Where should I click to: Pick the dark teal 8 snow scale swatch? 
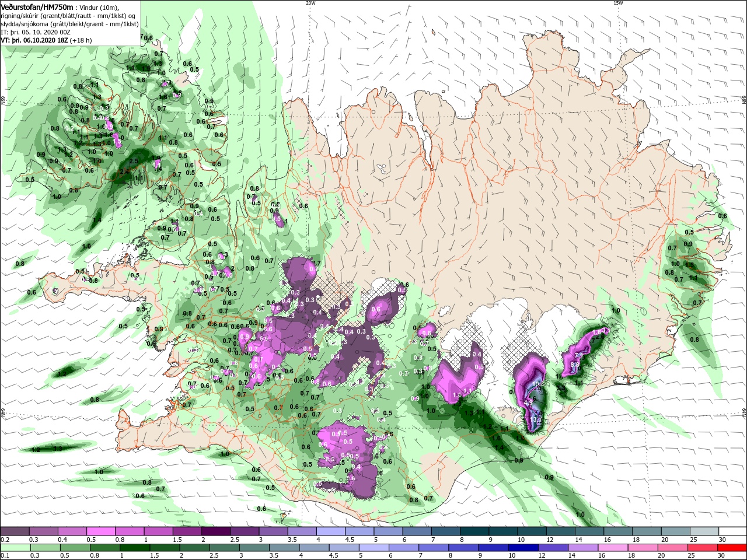click(x=473, y=531)
